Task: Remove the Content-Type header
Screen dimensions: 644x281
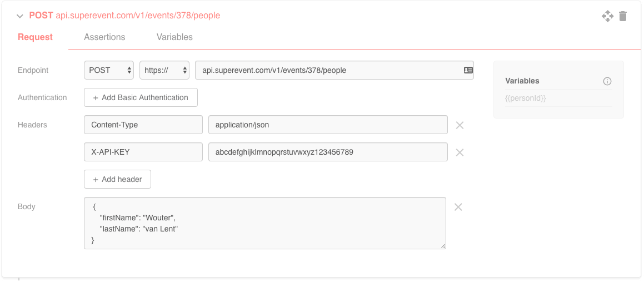Action: click(x=460, y=125)
